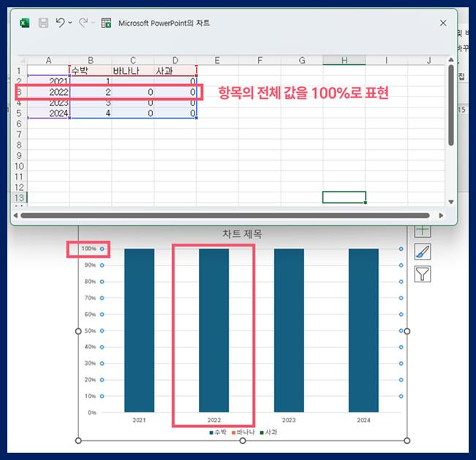Image resolution: width=476 pixels, height=460 pixels.
Task: Click the 2024 category axis label
Action: coord(363,420)
